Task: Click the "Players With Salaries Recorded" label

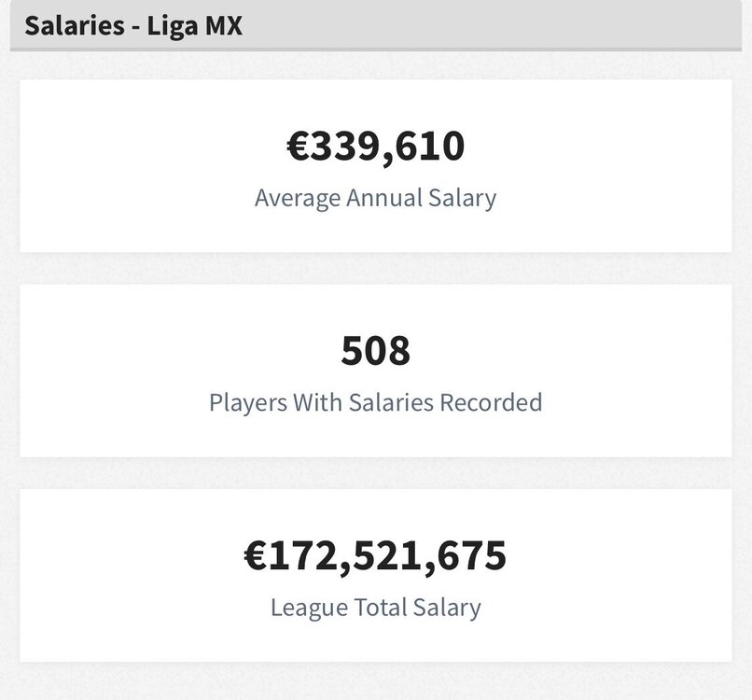Action: pos(375,403)
